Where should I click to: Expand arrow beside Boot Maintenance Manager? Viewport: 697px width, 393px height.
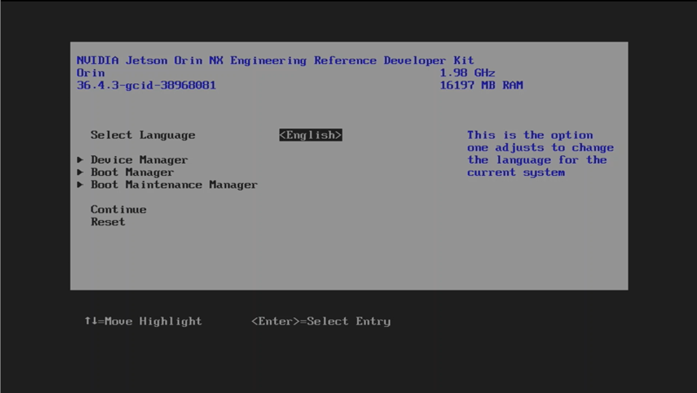pyautogui.click(x=80, y=184)
